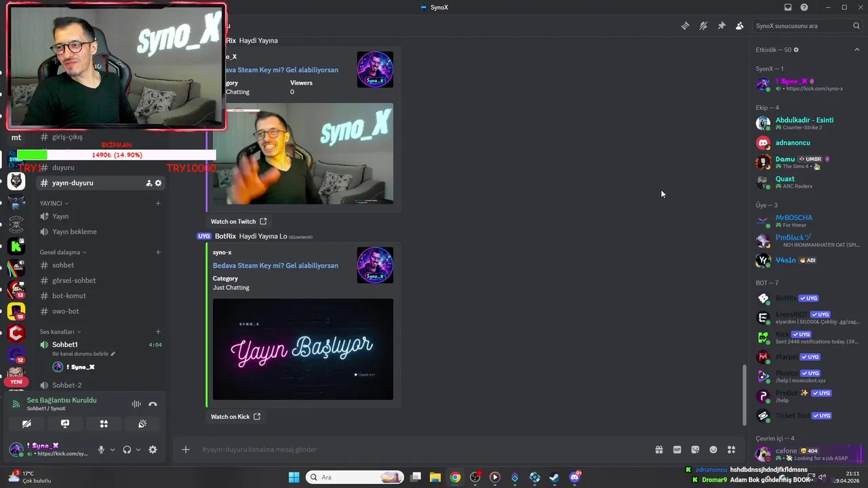
Task: Open the gift icon in message bar
Action: [x=658, y=449]
